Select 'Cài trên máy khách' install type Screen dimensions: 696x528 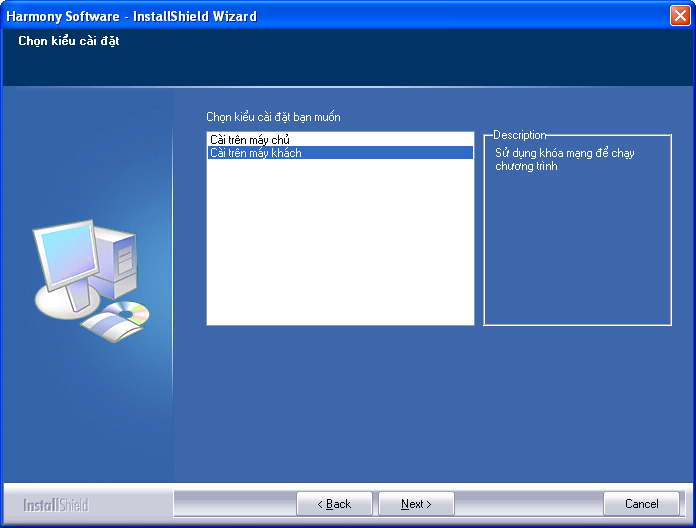pos(340,153)
